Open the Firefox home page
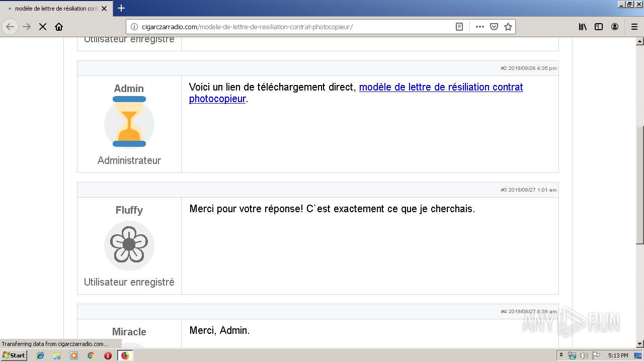The image size is (644, 362). coord(59,27)
